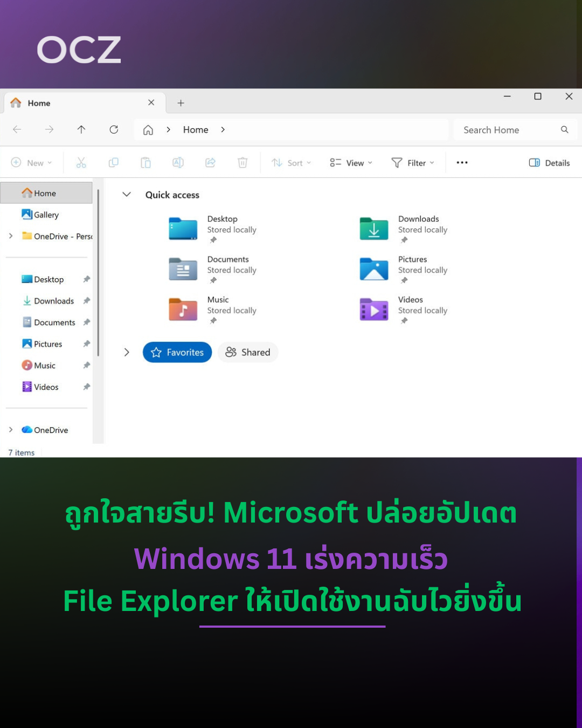Click the Rename icon in toolbar

(x=178, y=162)
